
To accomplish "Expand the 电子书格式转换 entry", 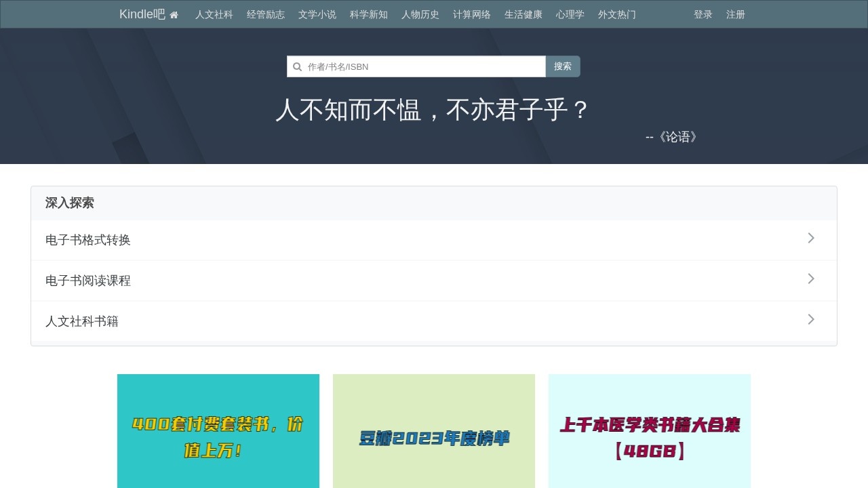I will (88, 239).
